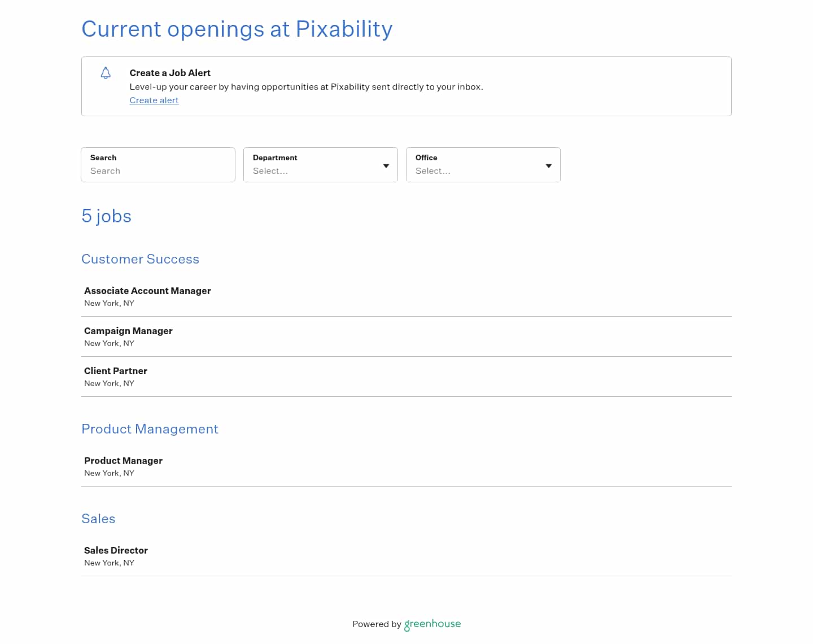Viewport: 813px width, 644px height.
Task: Click the Create alert link
Action: 154,100
